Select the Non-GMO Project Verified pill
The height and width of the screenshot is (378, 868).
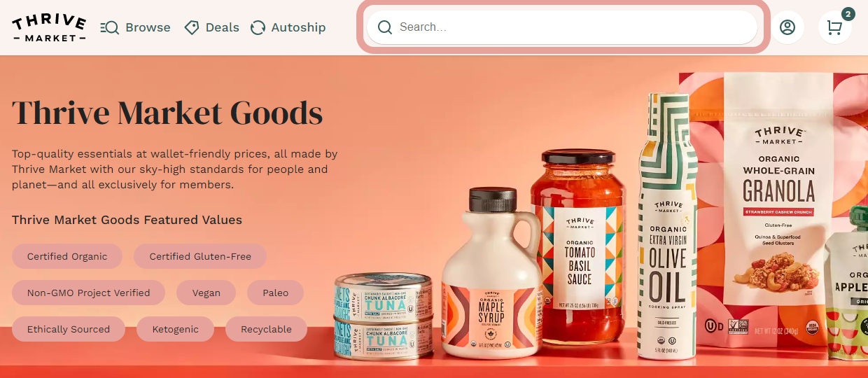tap(89, 293)
